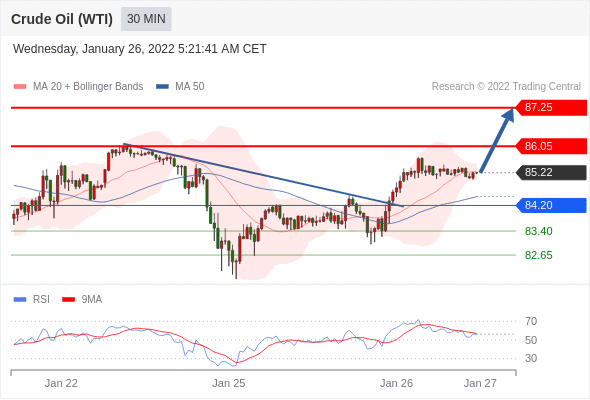Click the Research © 2022 Trading Central credit
Screen dimensions: 590x400
click(506, 87)
